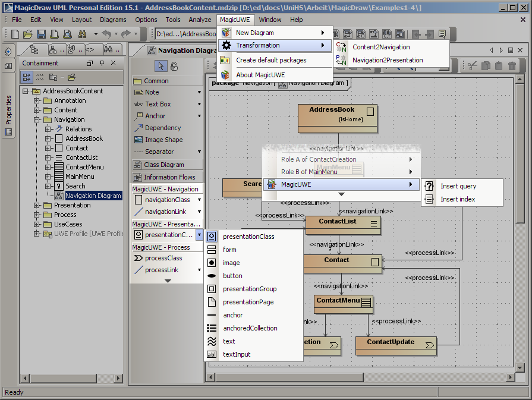Select the AddressBook class on the diagram
Viewport: 532px width, 400px height.
point(337,118)
